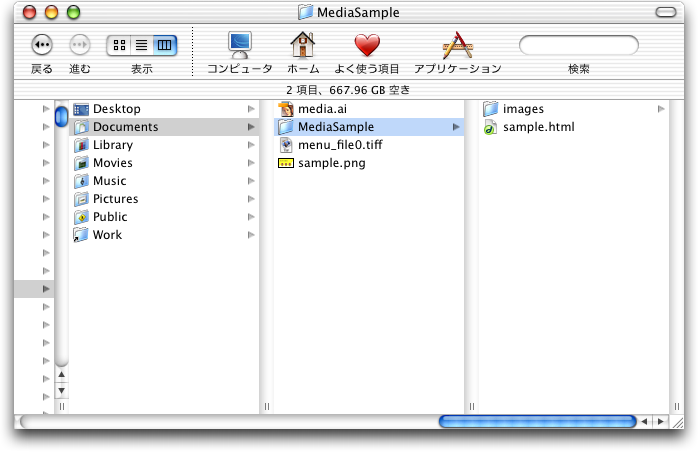Click the vertical scrollbar up arrow
This screenshot has width=698, height=452.
coord(61,375)
